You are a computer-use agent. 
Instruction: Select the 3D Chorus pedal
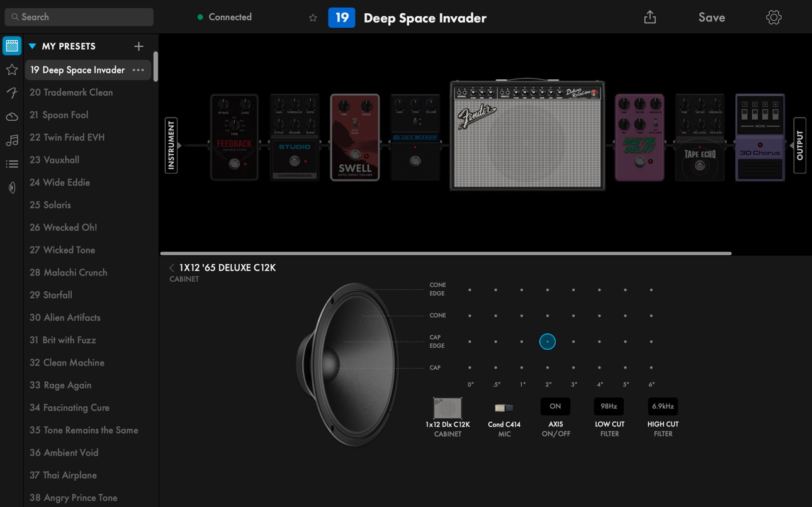pyautogui.click(x=760, y=137)
